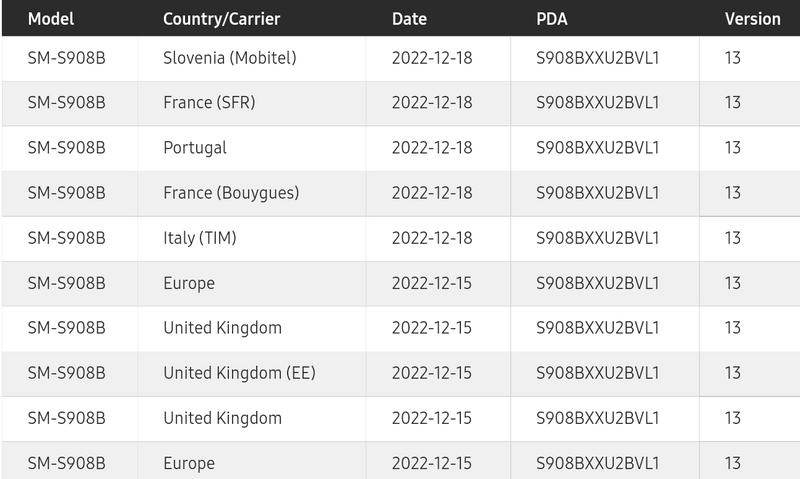Click the Version column header
800x479 pixels.
point(753,19)
